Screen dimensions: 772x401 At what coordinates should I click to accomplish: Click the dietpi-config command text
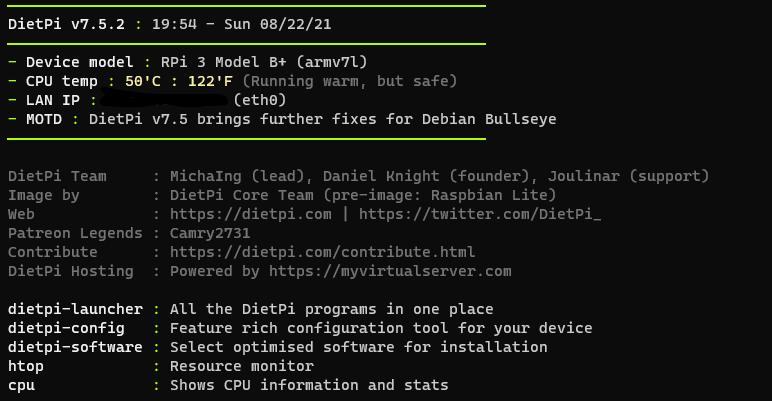(66, 328)
